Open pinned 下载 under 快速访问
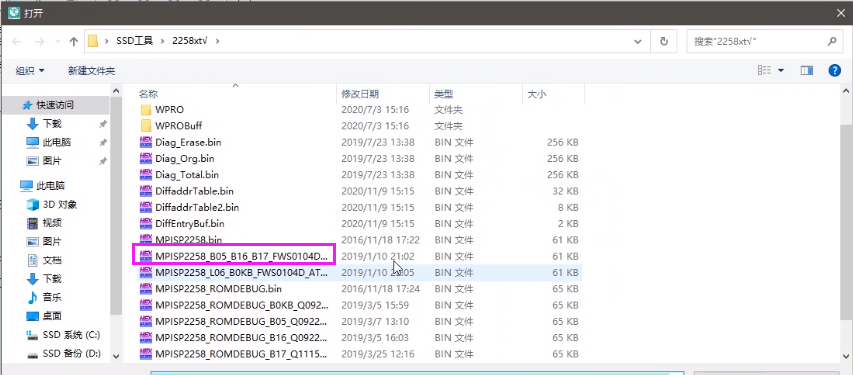 point(52,124)
